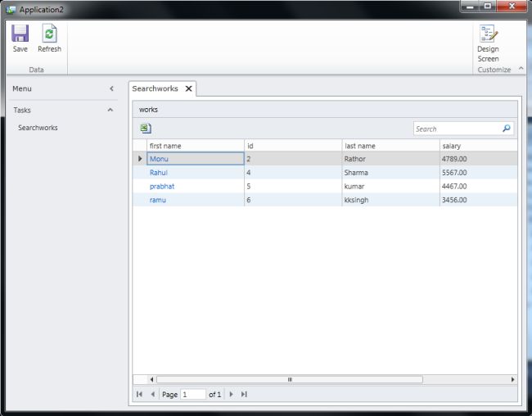This screenshot has width=532, height=416.
Task: Click the works panel title
Action: tap(148, 110)
